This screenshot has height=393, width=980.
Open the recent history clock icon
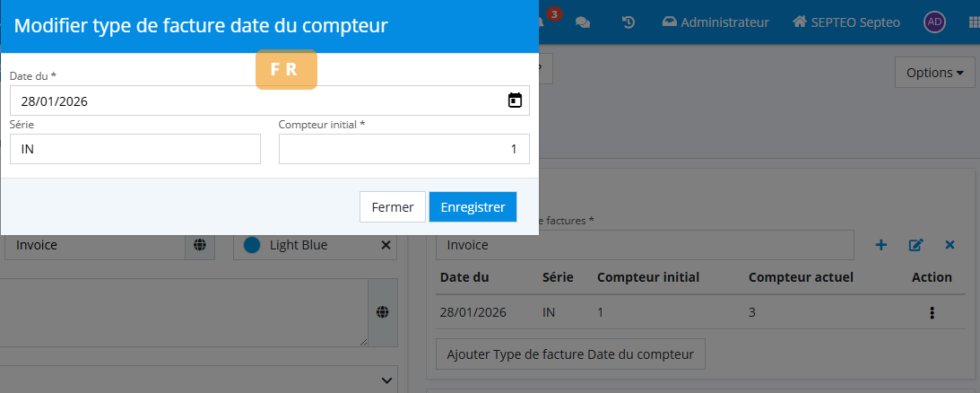(629, 22)
